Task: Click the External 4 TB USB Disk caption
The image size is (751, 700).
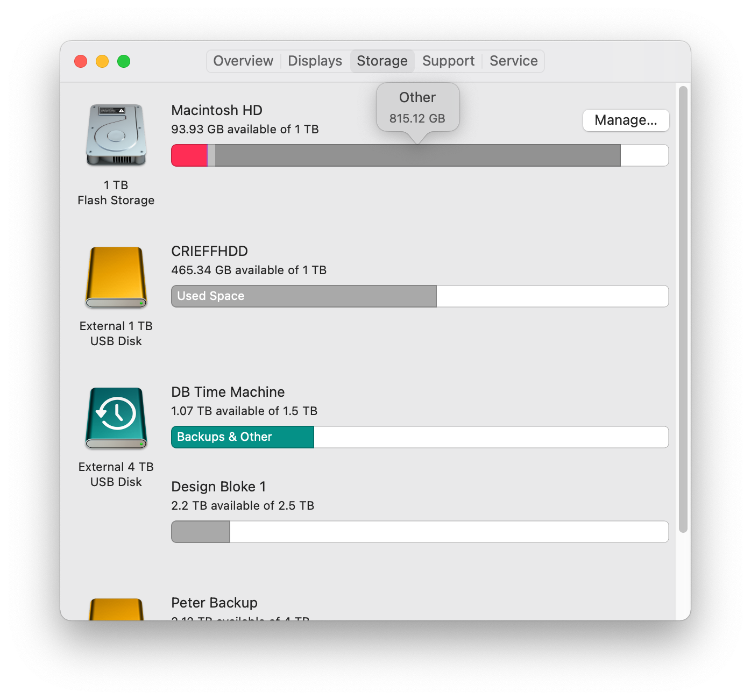Action: tap(116, 474)
